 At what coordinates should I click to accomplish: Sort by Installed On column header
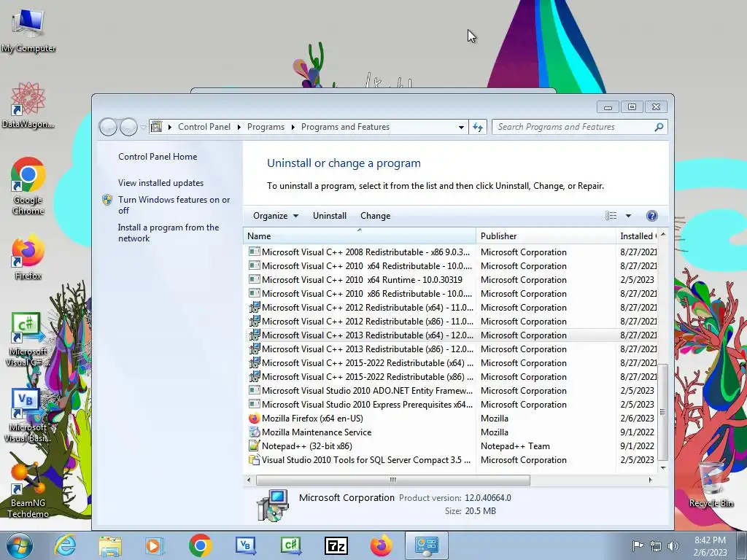[638, 236]
